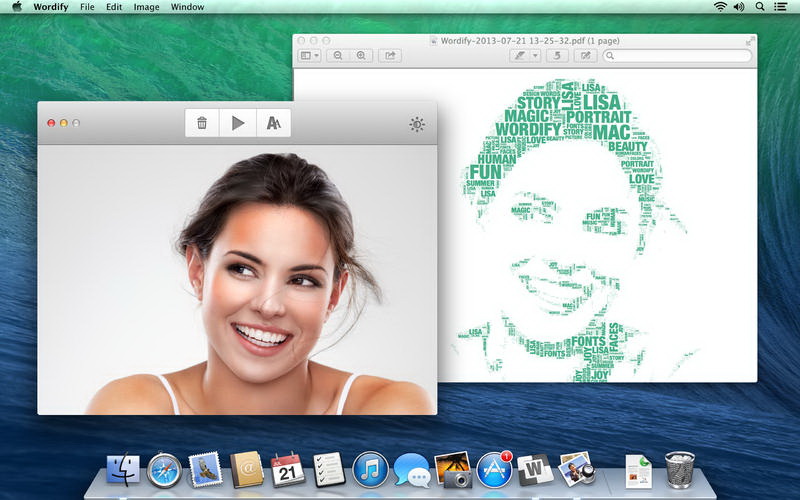Expand the highlight color dropdown arrow

click(x=536, y=56)
